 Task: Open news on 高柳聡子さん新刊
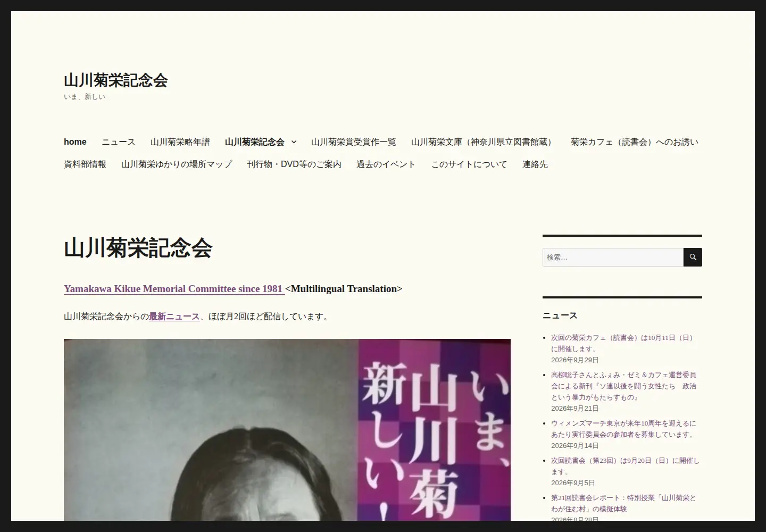click(623, 386)
